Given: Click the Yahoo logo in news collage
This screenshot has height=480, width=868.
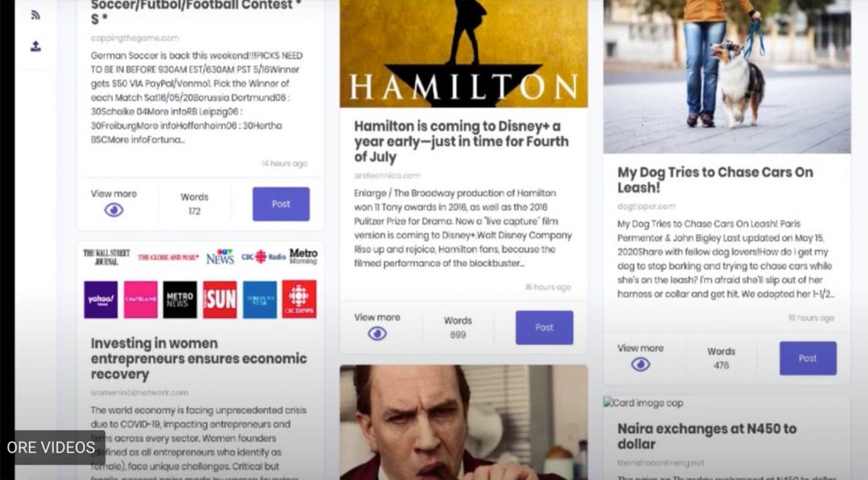Looking at the screenshot, I should [x=101, y=299].
